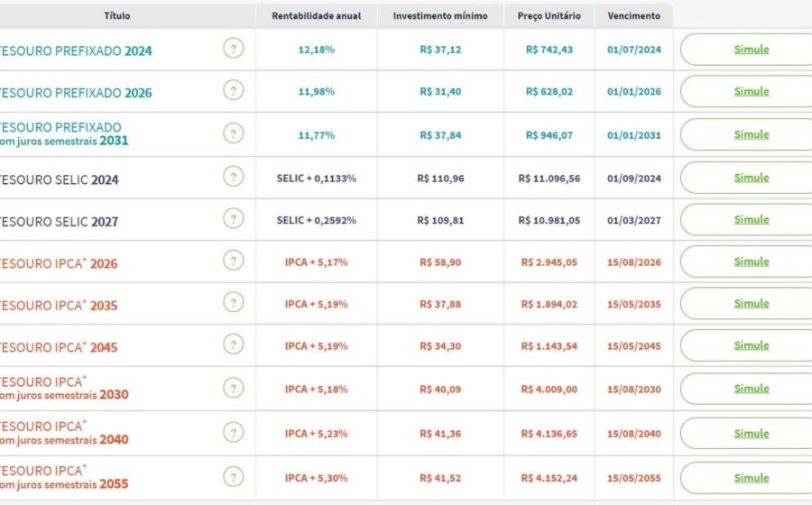The height and width of the screenshot is (505, 812).
Task: Select the 01/01/2031 maturity date
Action: (x=634, y=135)
